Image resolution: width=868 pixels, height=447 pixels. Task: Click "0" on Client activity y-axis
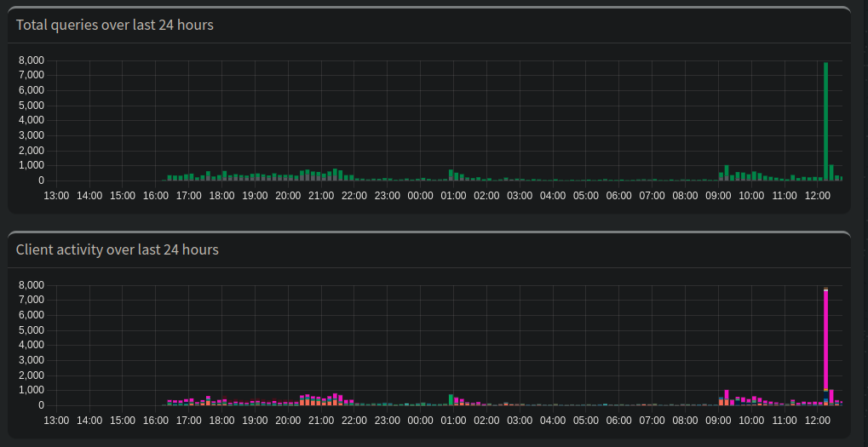(x=41, y=405)
